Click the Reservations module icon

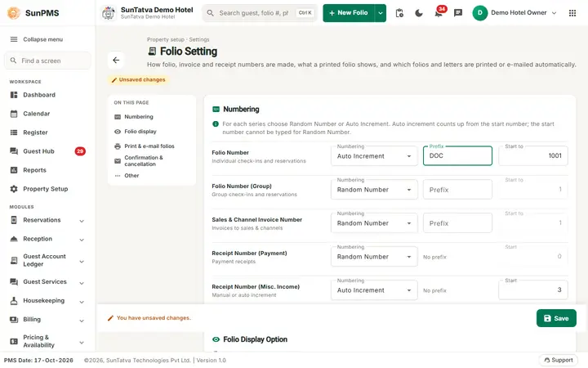(14, 220)
